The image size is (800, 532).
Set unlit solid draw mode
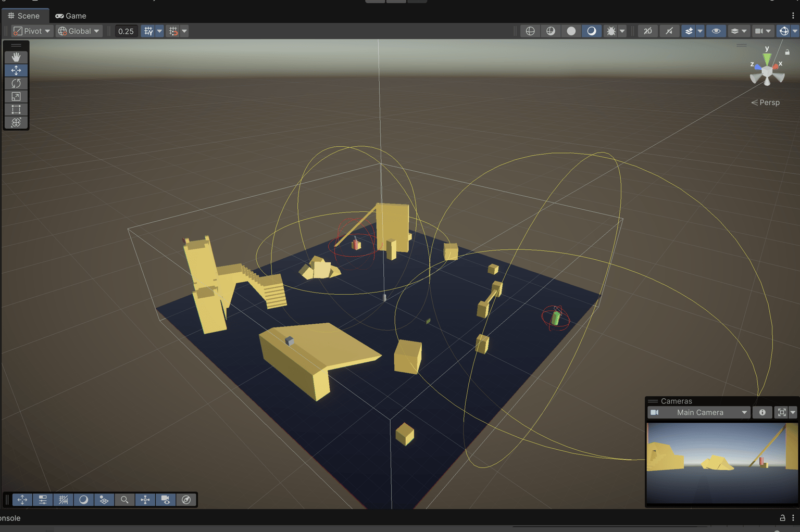coord(571,31)
